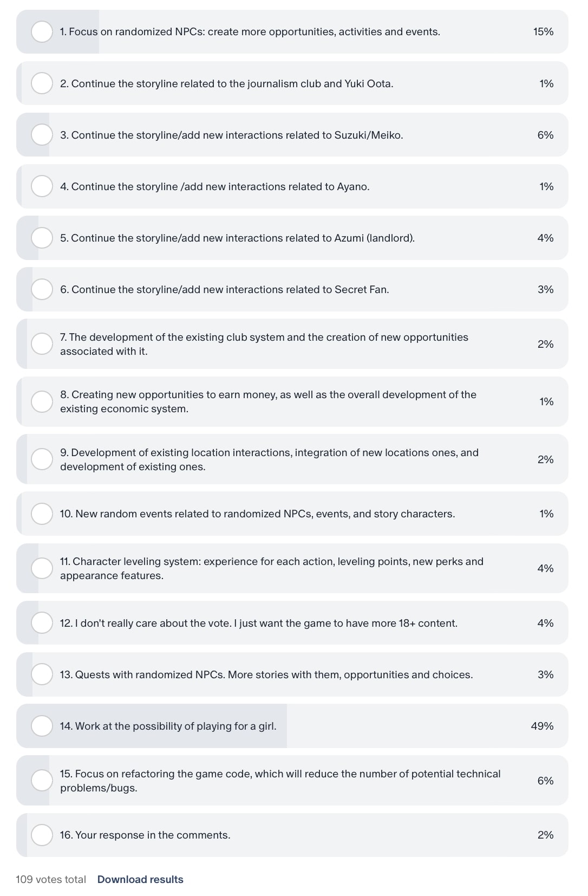Select the character leveling system radio

coord(42,568)
